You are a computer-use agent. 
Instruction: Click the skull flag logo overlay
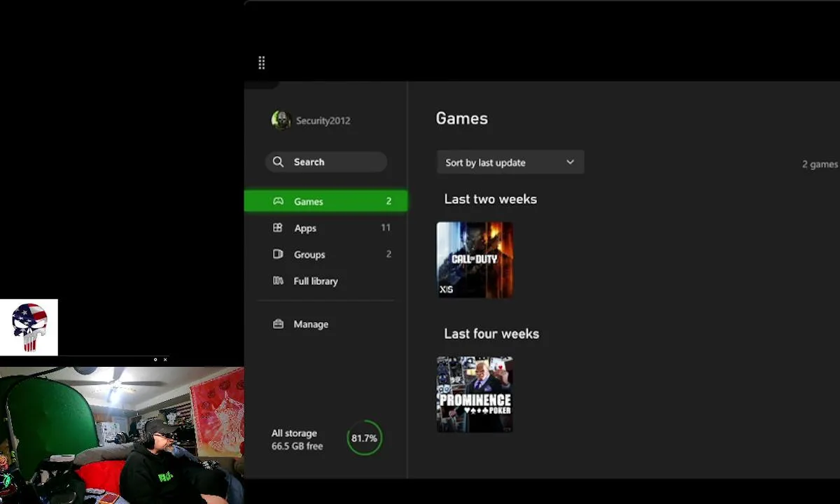(x=29, y=327)
